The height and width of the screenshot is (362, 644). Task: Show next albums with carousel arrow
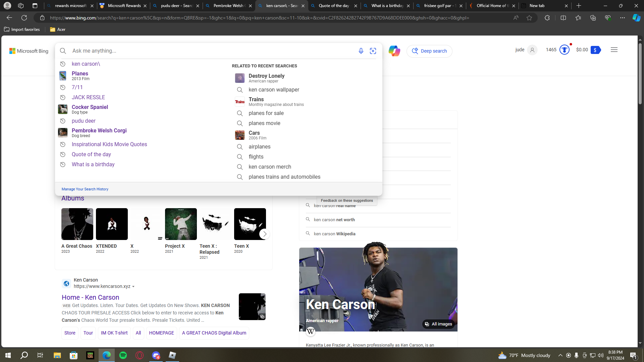265,234
